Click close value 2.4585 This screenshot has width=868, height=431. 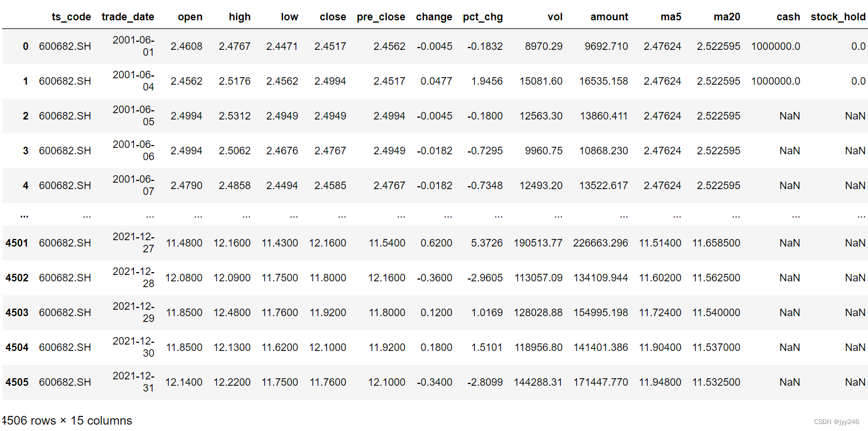(x=331, y=186)
